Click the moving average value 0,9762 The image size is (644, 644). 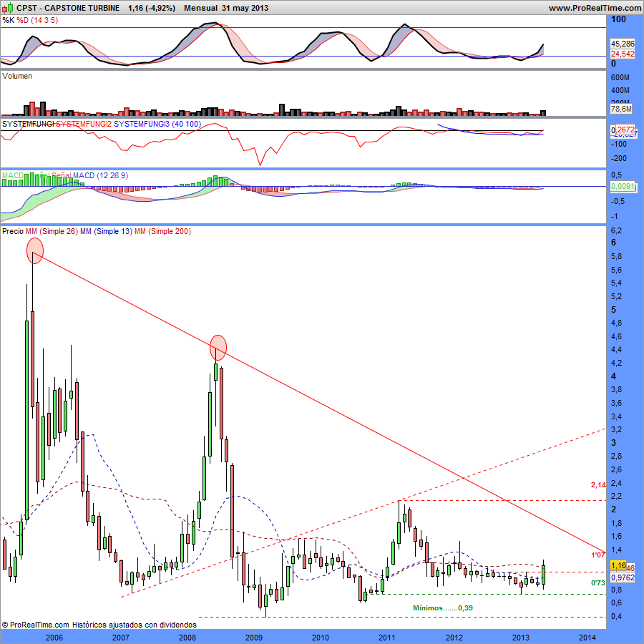coord(623,577)
